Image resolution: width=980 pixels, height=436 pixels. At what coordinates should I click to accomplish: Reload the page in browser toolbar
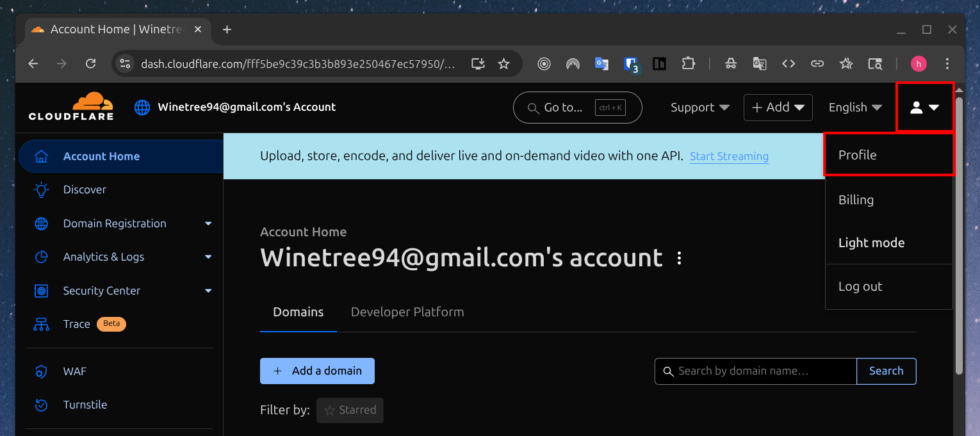pos(91,63)
